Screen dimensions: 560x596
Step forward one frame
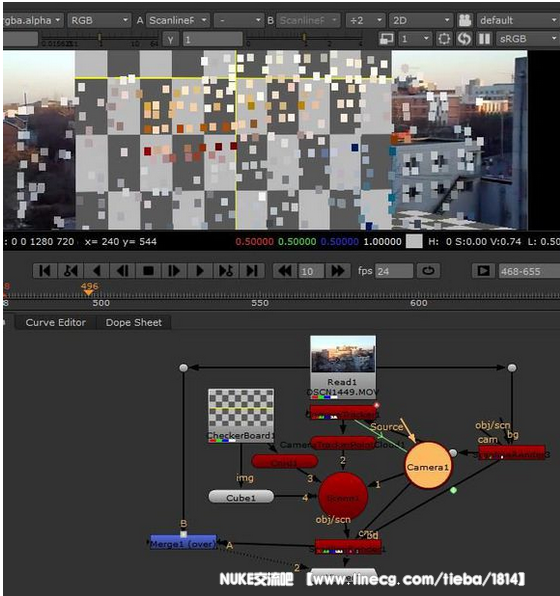174,271
